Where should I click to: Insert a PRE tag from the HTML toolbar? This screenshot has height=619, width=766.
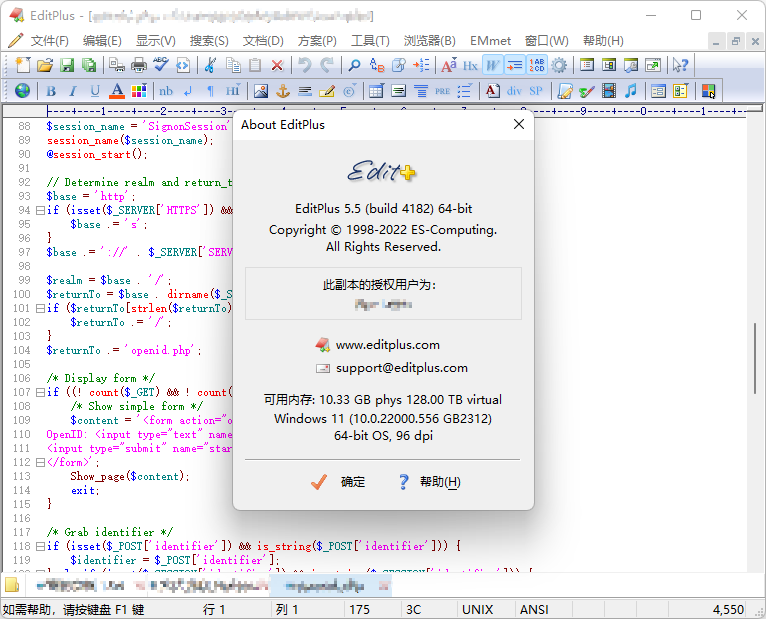[443, 91]
